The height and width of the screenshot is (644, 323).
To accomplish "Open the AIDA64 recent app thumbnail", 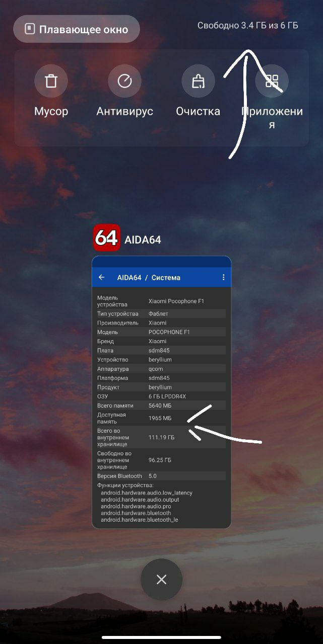I will [161, 392].
